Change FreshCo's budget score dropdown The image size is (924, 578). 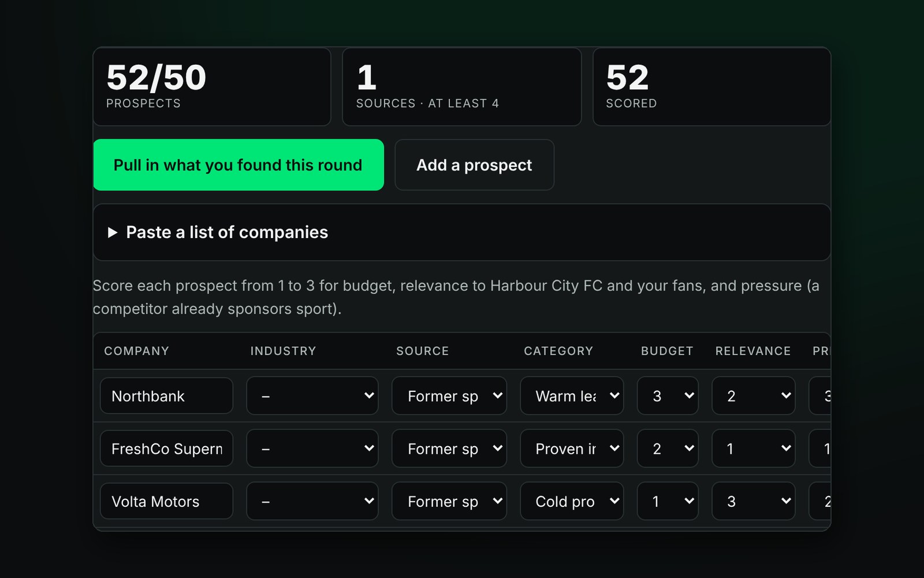pyautogui.click(x=668, y=449)
